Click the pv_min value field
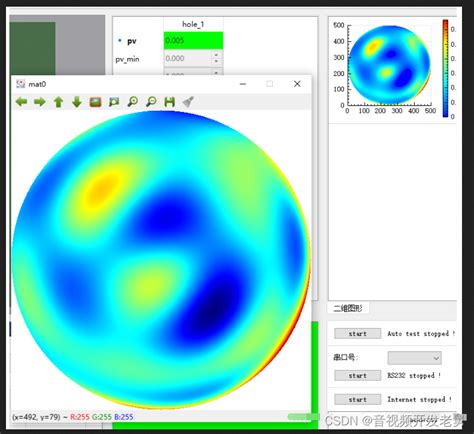Image resolution: width=474 pixels, height=434 pixels. (x=188, y=58)
